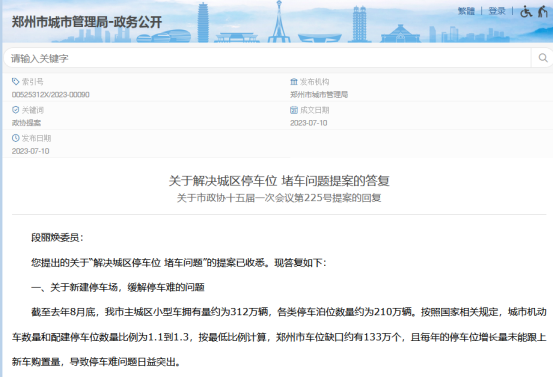Open 郑州市城市管理局-政务公开 site title

pos(87,22)
